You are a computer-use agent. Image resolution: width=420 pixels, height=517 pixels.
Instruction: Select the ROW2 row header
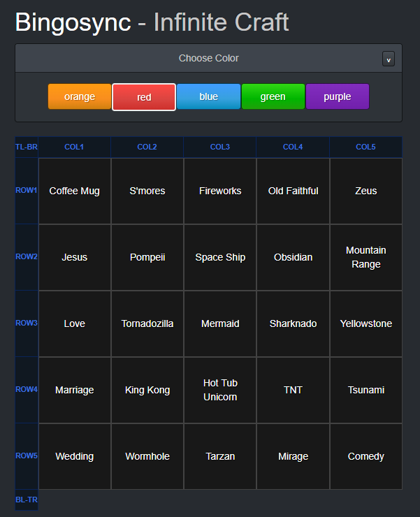pos(27,256)
